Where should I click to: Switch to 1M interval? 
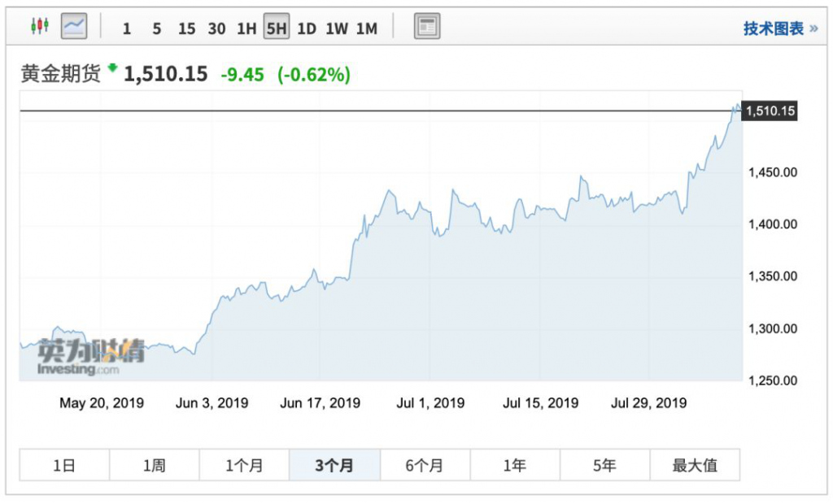[367, 28]
